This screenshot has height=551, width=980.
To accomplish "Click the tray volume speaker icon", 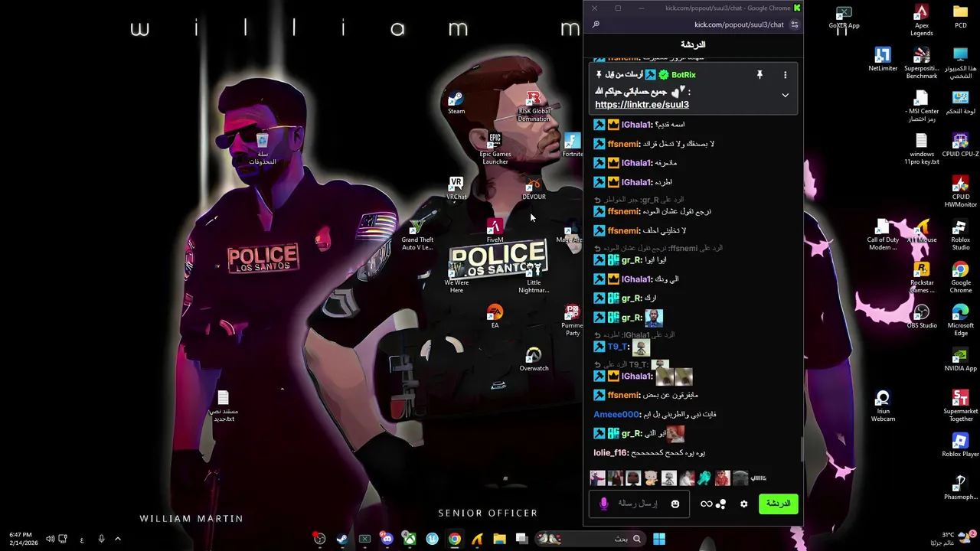I will [50, 540].
